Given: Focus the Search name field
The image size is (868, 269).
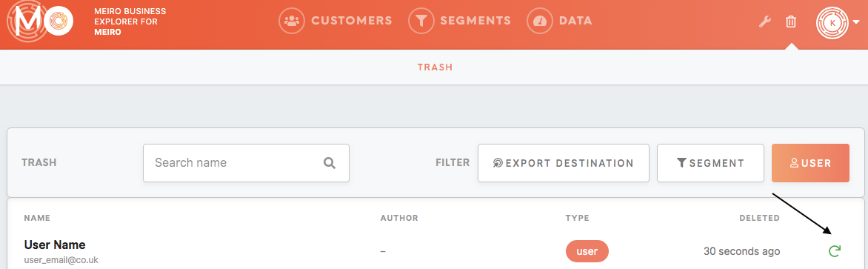Looking at the screenshot, I should tap(246, 163).
